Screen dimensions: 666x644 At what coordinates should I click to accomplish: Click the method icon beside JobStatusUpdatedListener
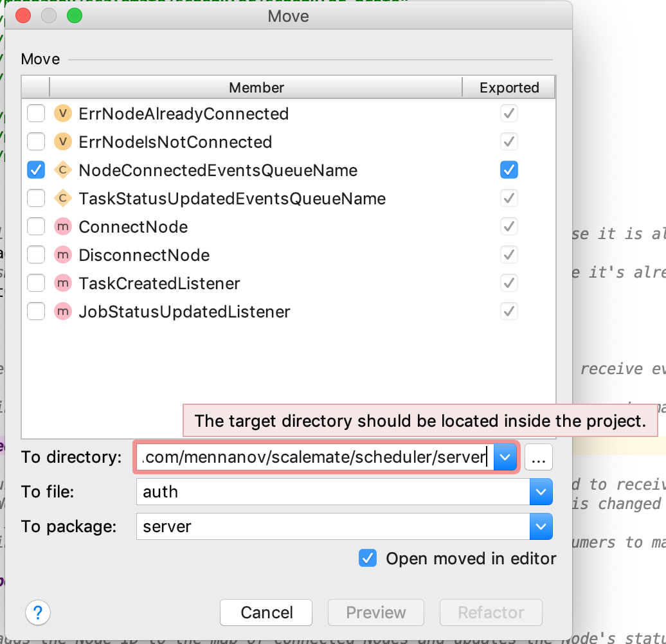(63, 311)
